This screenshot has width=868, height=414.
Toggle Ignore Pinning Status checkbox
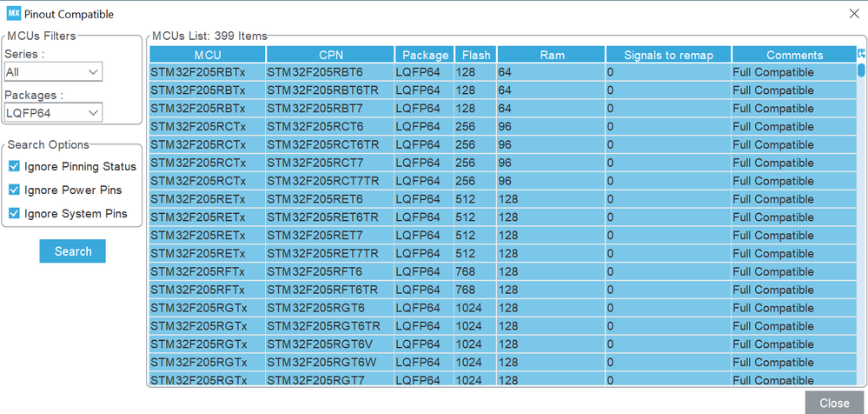click(15, 166)
